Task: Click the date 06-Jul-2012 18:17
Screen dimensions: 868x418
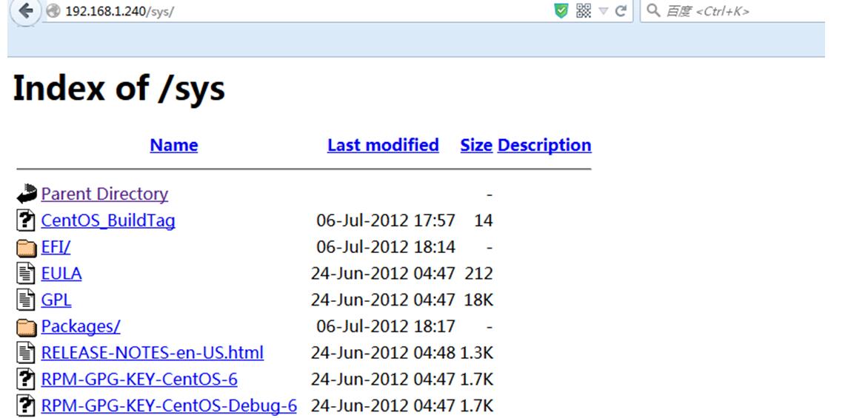Action: click(x=386, y=326)
